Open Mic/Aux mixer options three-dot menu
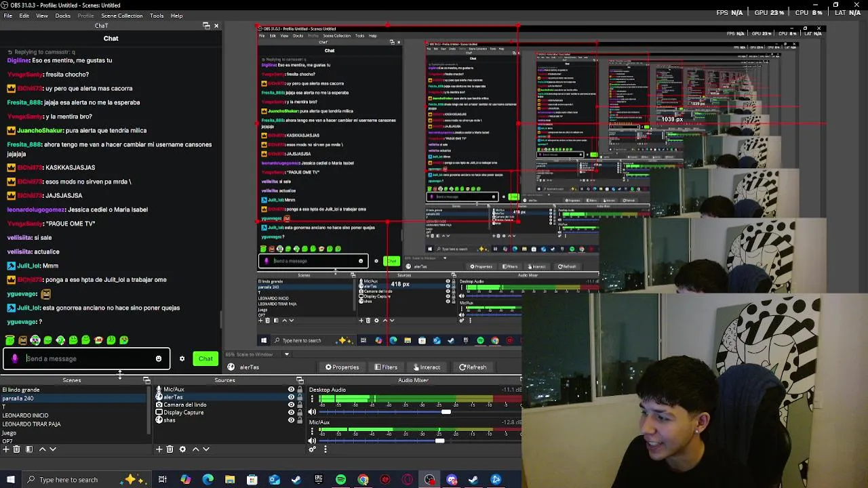The image size is (868, 488). 313,431
